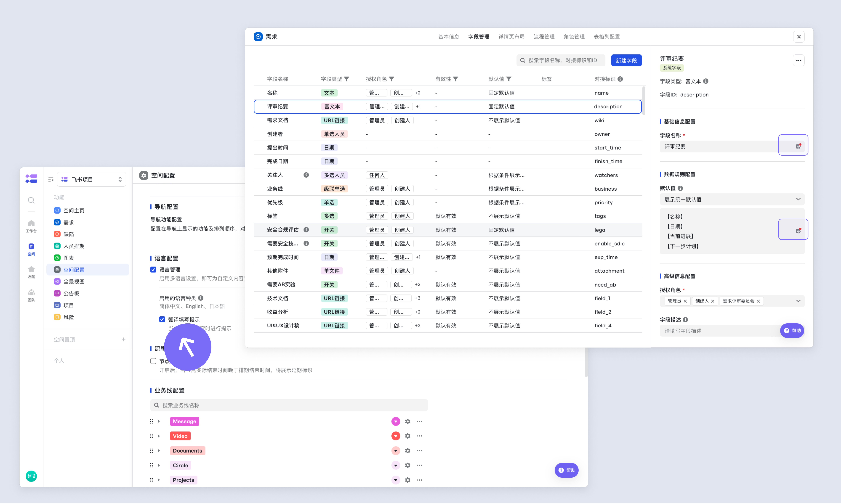Open settings gear for Message business line
This screenshot has height=504, width=841.
[407, 421]
